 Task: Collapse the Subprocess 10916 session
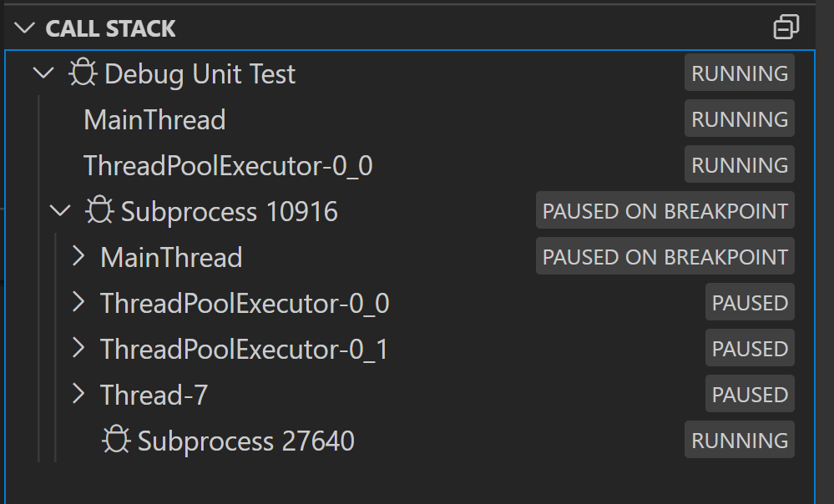point(60,211)
